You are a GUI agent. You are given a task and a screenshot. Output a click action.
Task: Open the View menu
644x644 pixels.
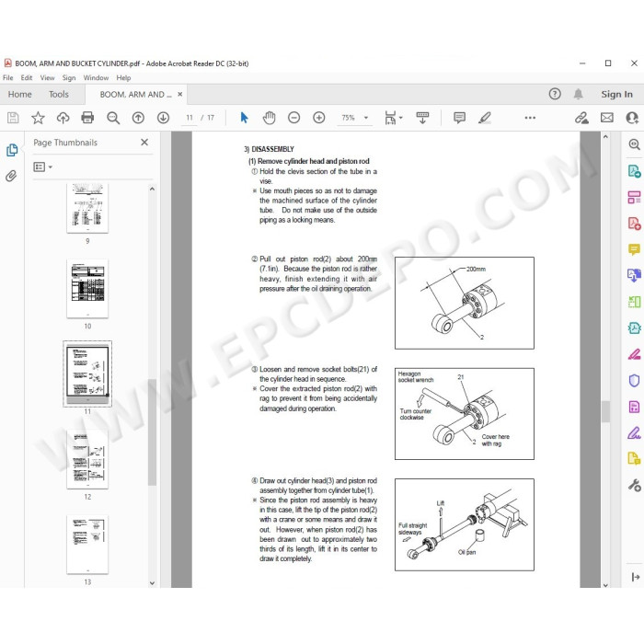(47, 77)
